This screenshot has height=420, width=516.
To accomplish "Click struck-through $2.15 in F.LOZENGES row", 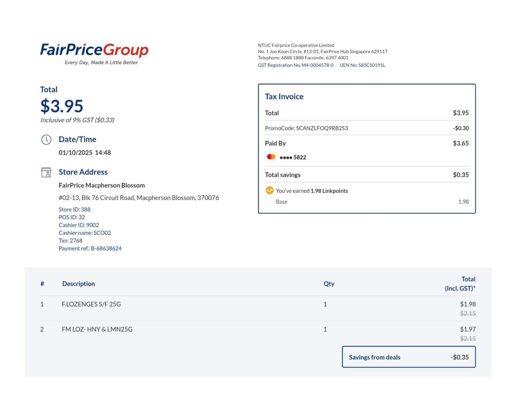I will pos(468,313).
